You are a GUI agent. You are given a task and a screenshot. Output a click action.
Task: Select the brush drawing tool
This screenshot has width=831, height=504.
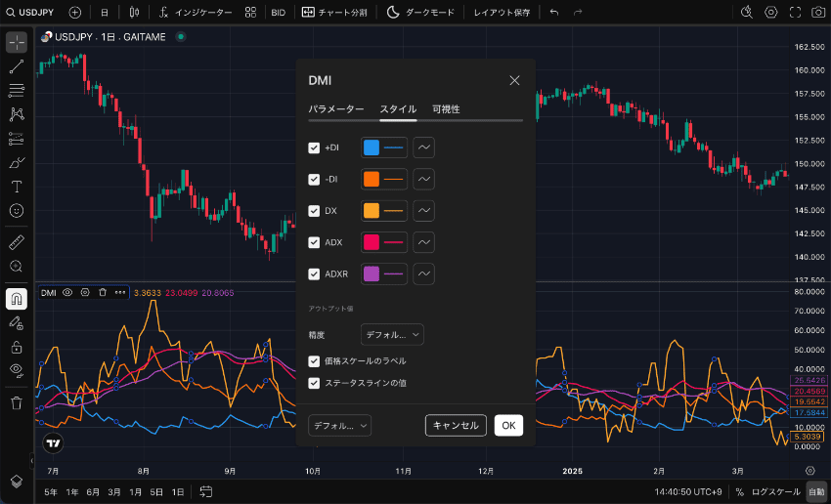tap(17, 162)
